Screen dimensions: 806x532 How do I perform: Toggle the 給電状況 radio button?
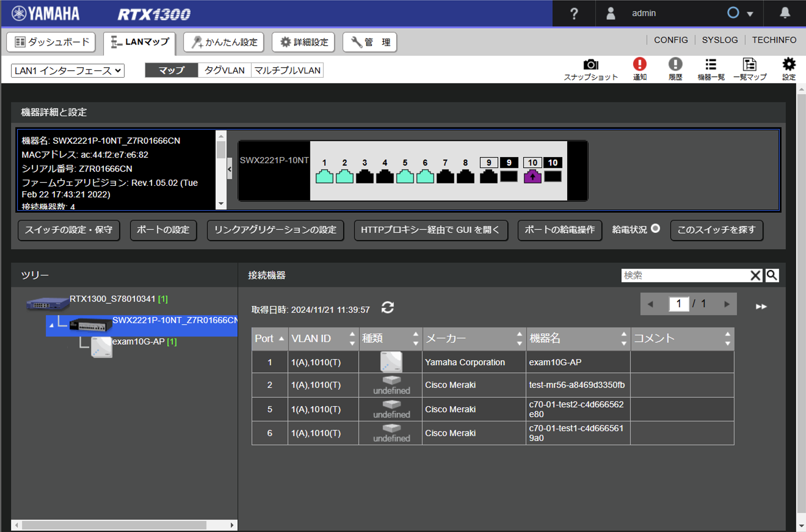pyautogui.click(x=655, y=229)
